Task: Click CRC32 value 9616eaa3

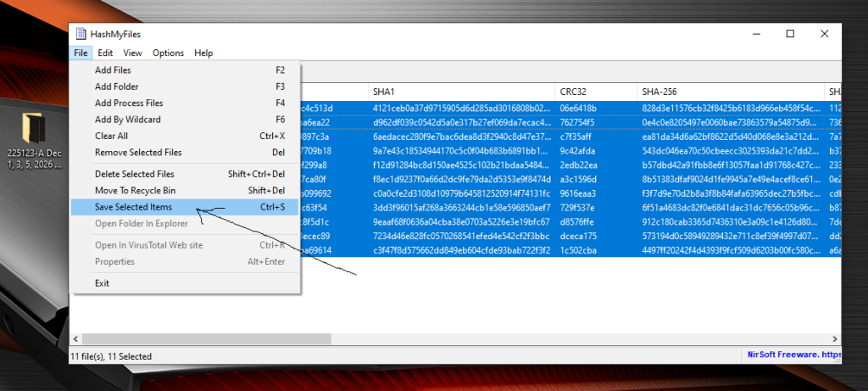Action: (x=578, y=193)
